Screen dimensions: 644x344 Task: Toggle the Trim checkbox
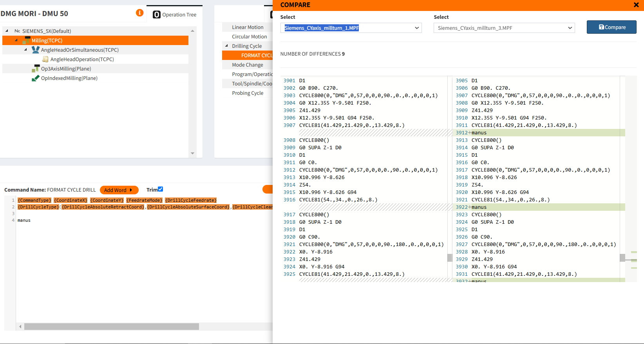160,189
